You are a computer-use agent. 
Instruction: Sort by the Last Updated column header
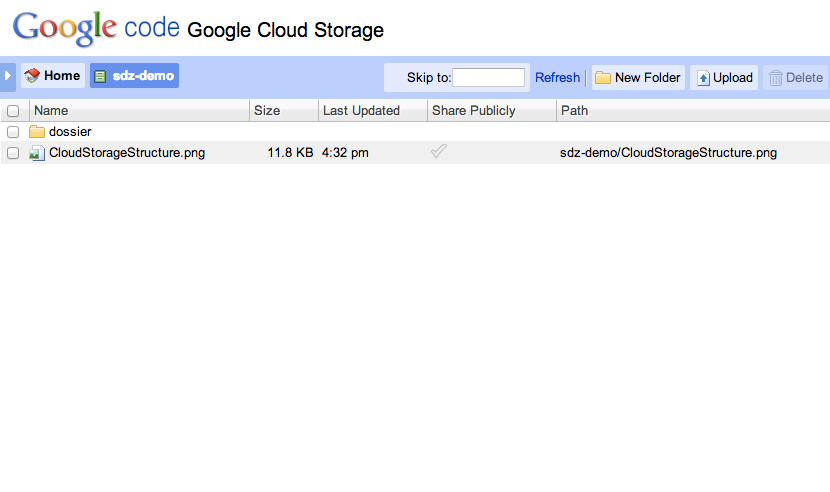click(361, 111)
